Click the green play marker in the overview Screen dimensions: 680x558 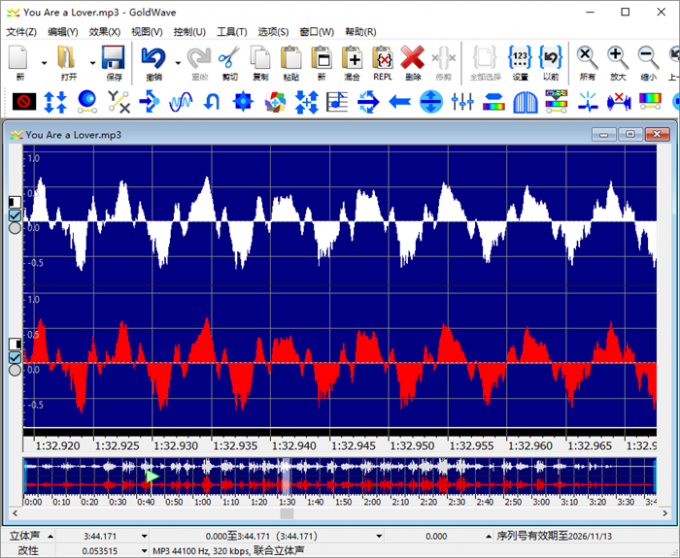point(152,476)
